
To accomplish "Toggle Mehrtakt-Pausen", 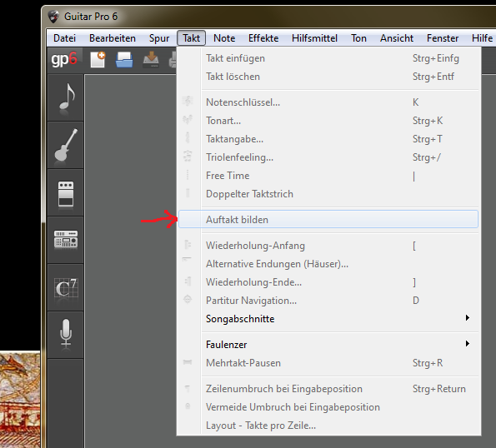I will [328, 363].
